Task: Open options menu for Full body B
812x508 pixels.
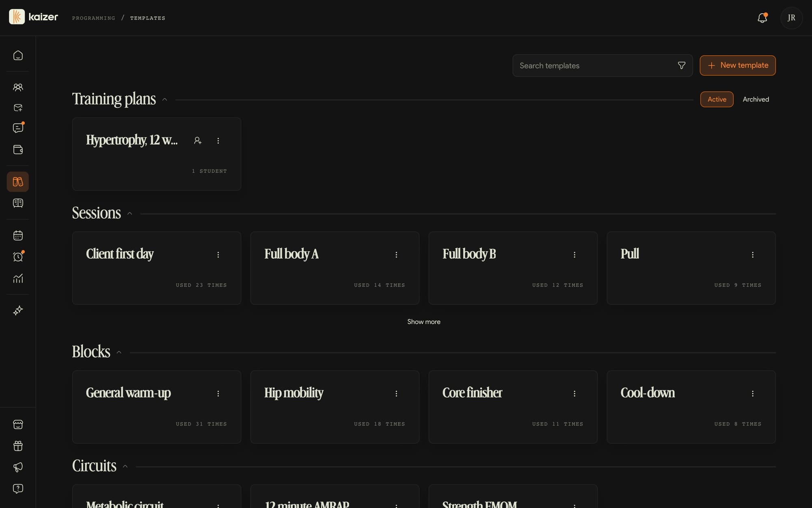Action: click(574, 255)
